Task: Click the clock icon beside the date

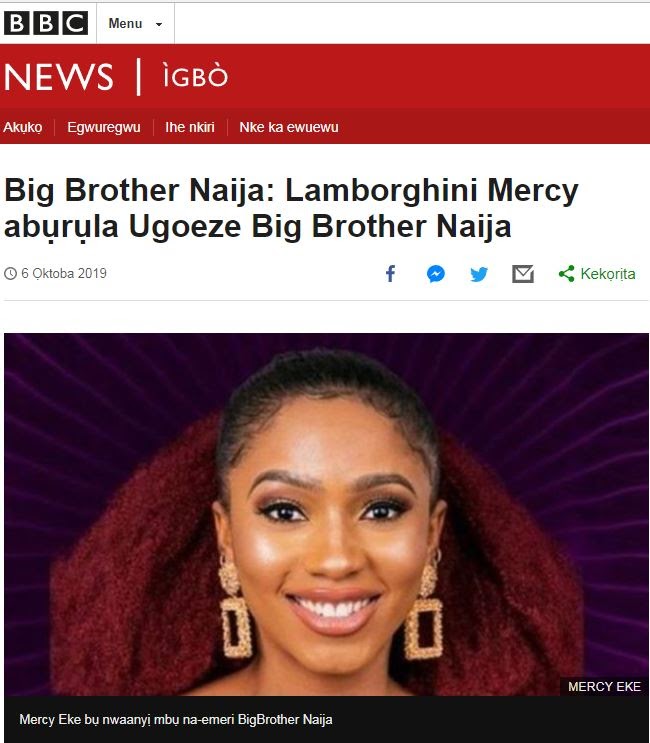Action: [10, 273]
